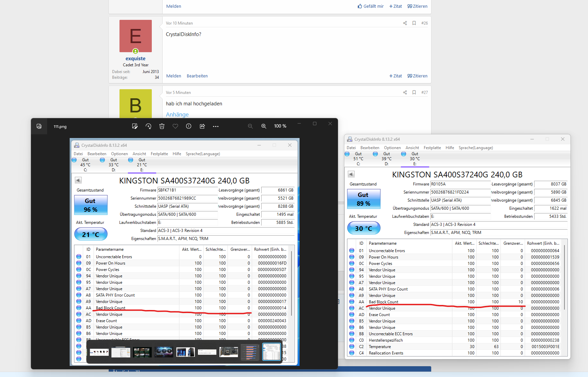Zoom out in the Photos viewer
Image resolution: width=588 pixels, height=377 pixels.
pos(250,126)
